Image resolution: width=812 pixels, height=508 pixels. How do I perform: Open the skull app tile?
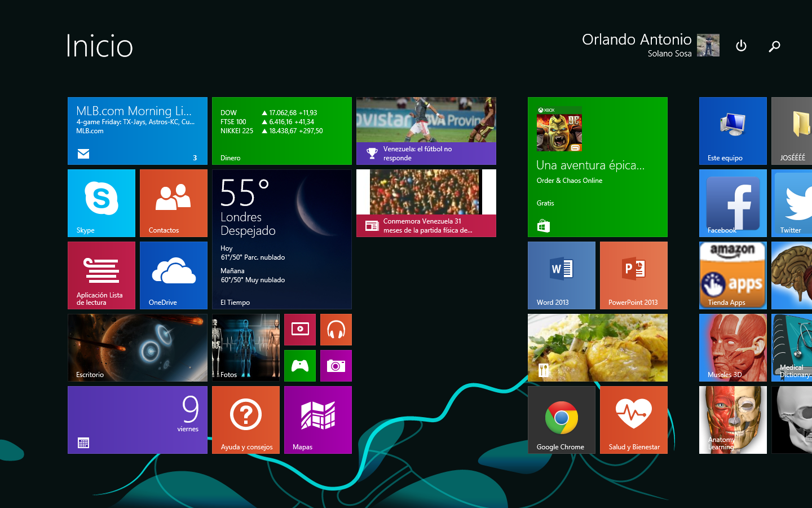click(x=792, y=420)
